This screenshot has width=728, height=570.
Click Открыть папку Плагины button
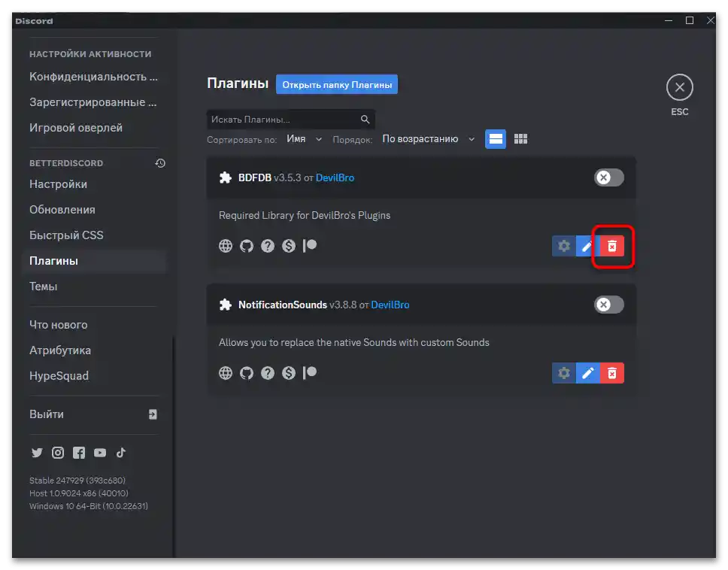point(337,84)
